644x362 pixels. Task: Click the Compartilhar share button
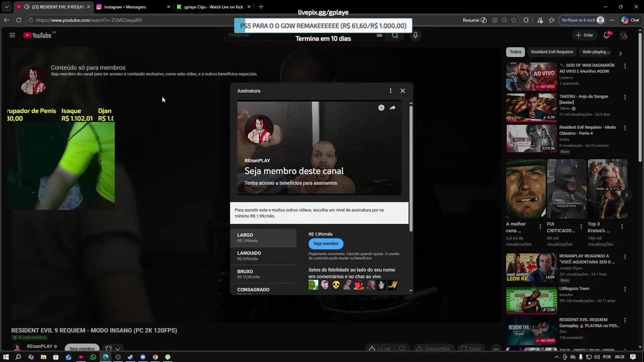point(433,348)
